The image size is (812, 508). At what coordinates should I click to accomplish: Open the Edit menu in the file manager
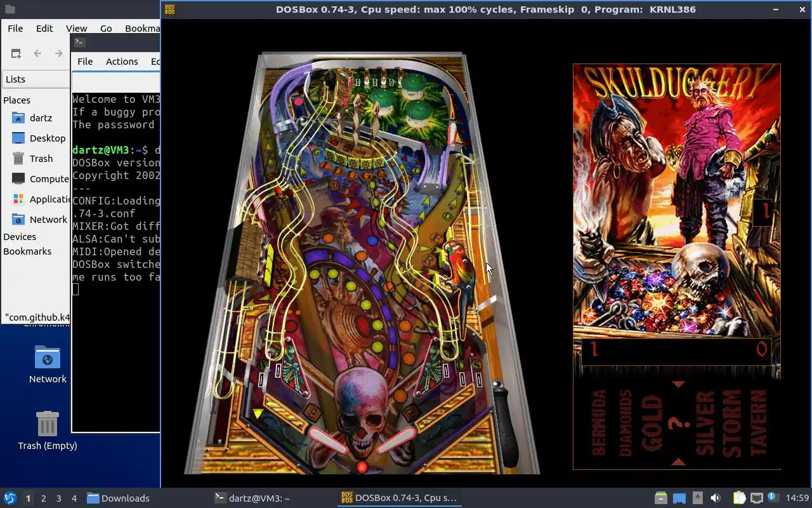pos(44,29)
